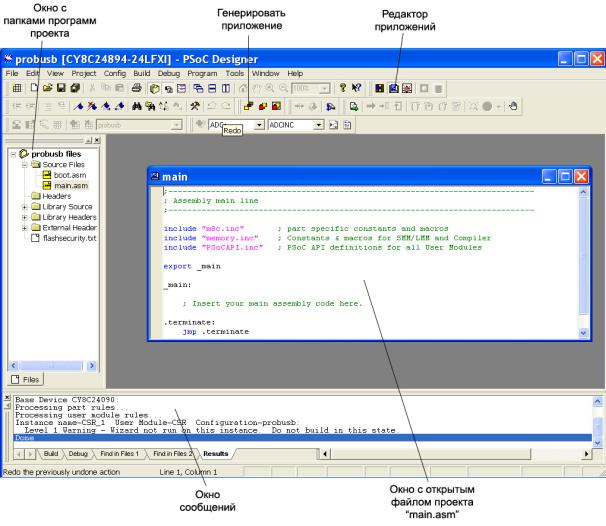
Task: Click the hand icon on debug toolbar
Action: (x=513, y=106)
